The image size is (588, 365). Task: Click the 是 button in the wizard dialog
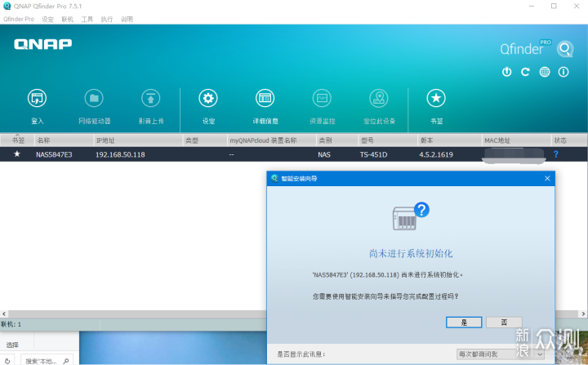(464, 323)
